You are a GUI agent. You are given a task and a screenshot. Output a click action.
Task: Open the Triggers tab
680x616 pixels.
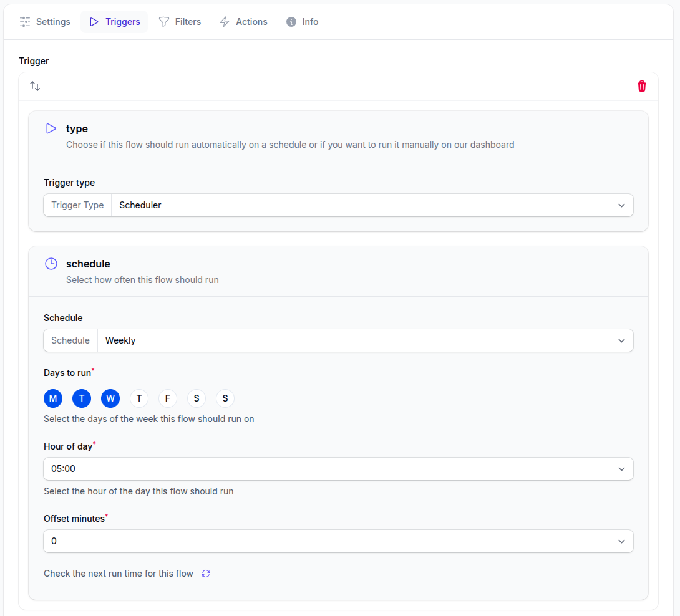(x=114, y=22)
